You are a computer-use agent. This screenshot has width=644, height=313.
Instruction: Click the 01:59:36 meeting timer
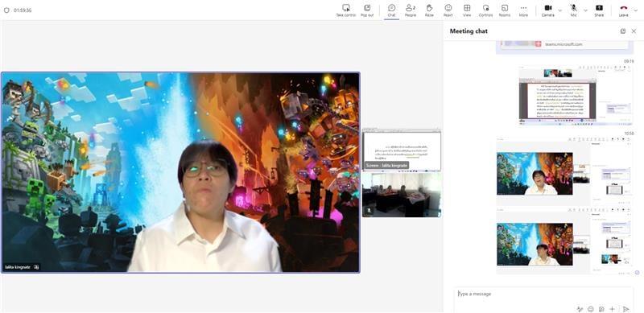tap(23, 10)
